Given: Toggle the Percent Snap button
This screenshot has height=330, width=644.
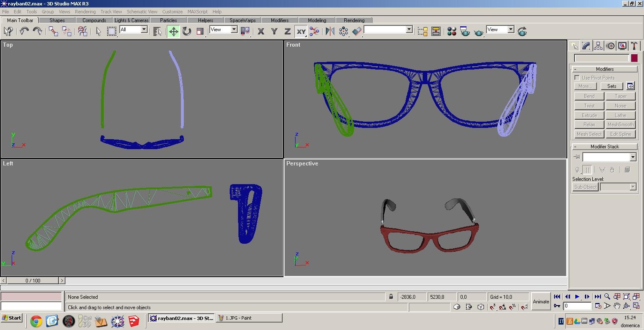Looking at the screenshot, I should click(513, 307).
